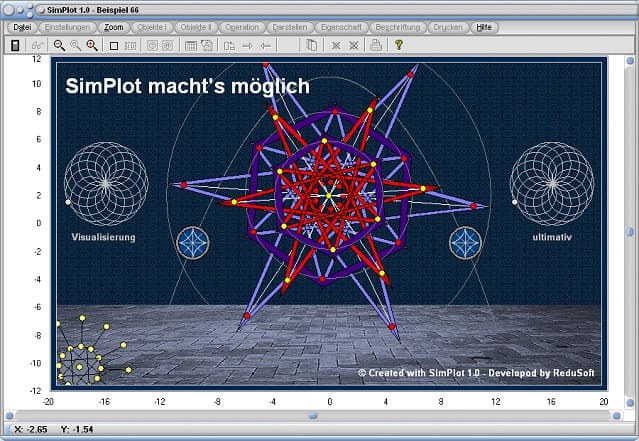Screen dimensions: 639x441
Task: Click the printer toolbar icon
Action: (376, 45)
